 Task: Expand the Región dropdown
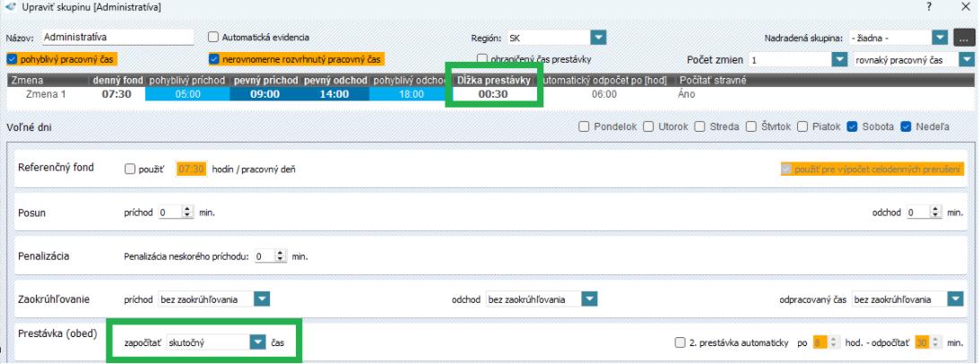pyautogui.click(x=598, y=38)
